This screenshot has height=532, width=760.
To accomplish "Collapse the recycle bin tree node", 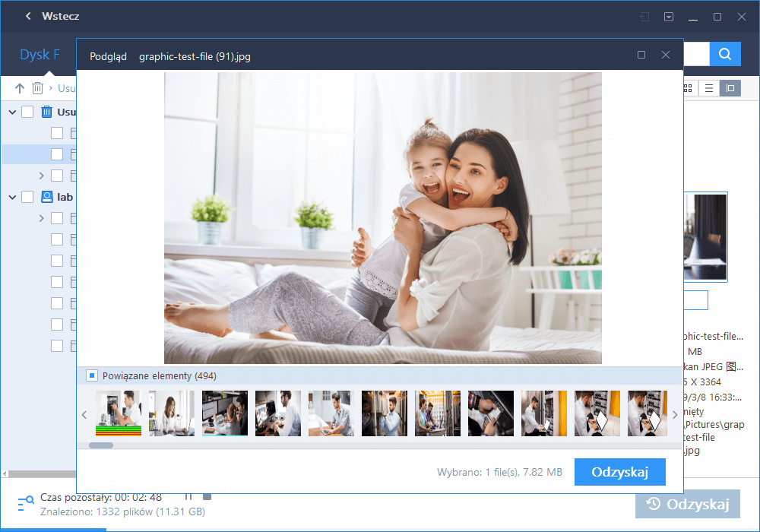I will 12,112.
